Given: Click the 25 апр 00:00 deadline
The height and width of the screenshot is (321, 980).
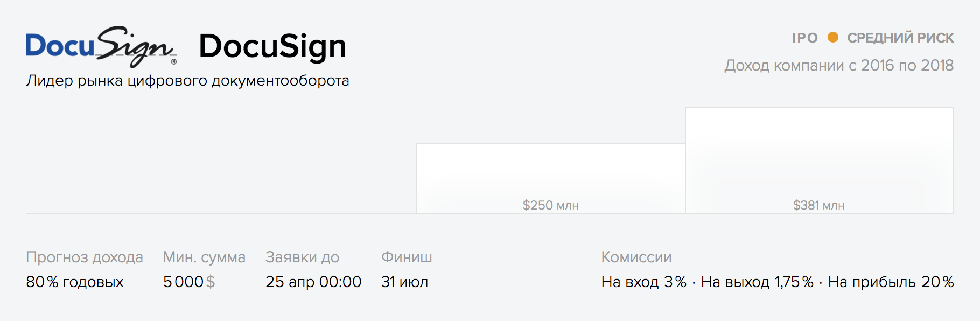Looking at the screenshot, I should [313, 282].
